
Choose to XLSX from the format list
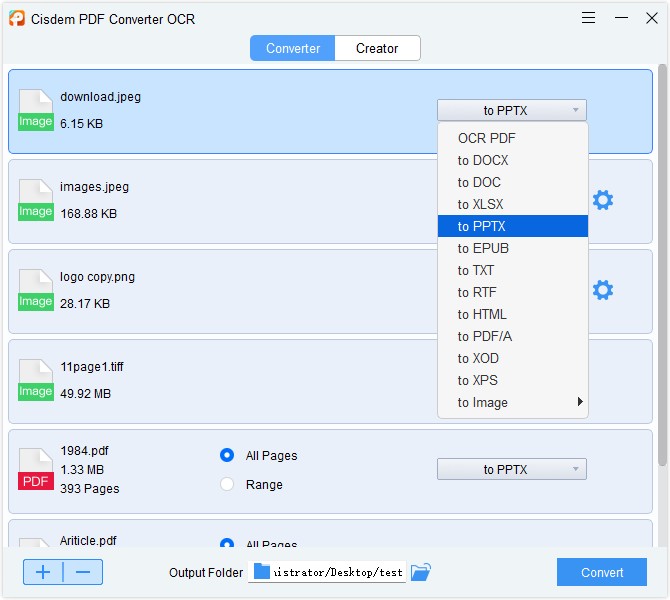pos(513,204)
